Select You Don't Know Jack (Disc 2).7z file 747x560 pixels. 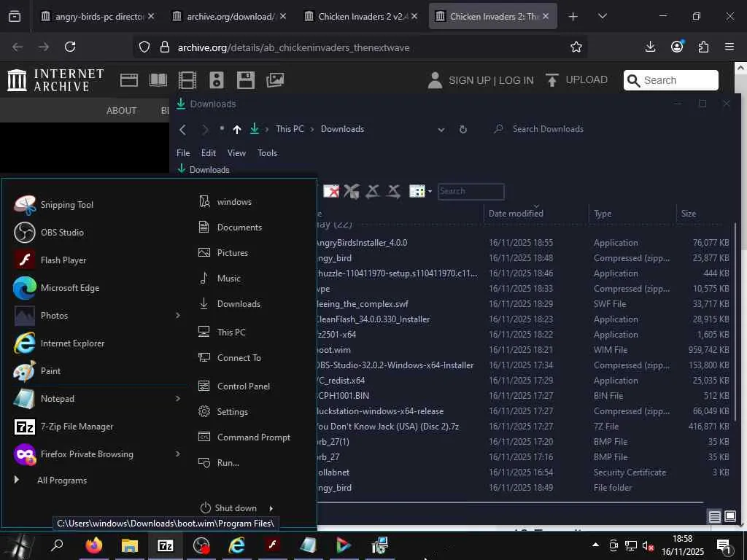(x=522, y=427)
